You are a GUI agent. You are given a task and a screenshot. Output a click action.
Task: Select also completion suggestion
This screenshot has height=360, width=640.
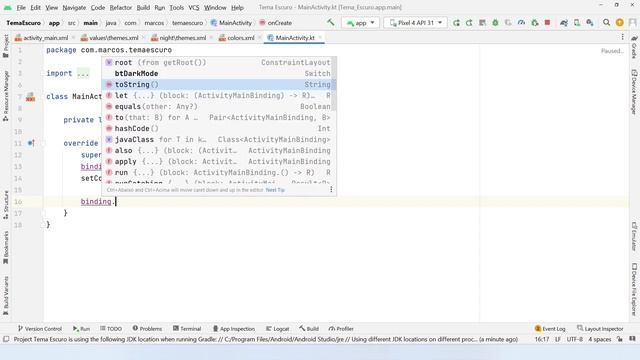[218, 151]
